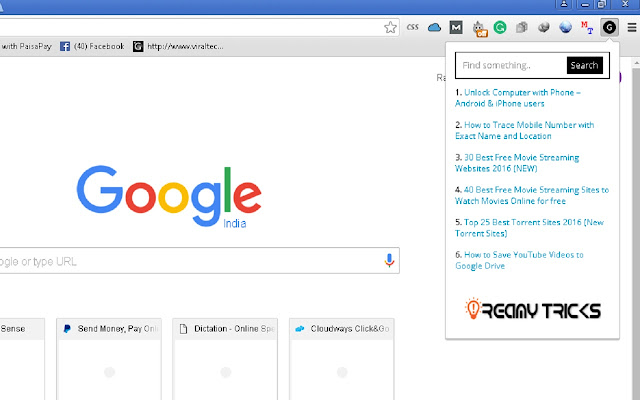This screenshot has width=640, height=400.
Task: Open the Sense tile thumbnail
Action: click(22, 359)
